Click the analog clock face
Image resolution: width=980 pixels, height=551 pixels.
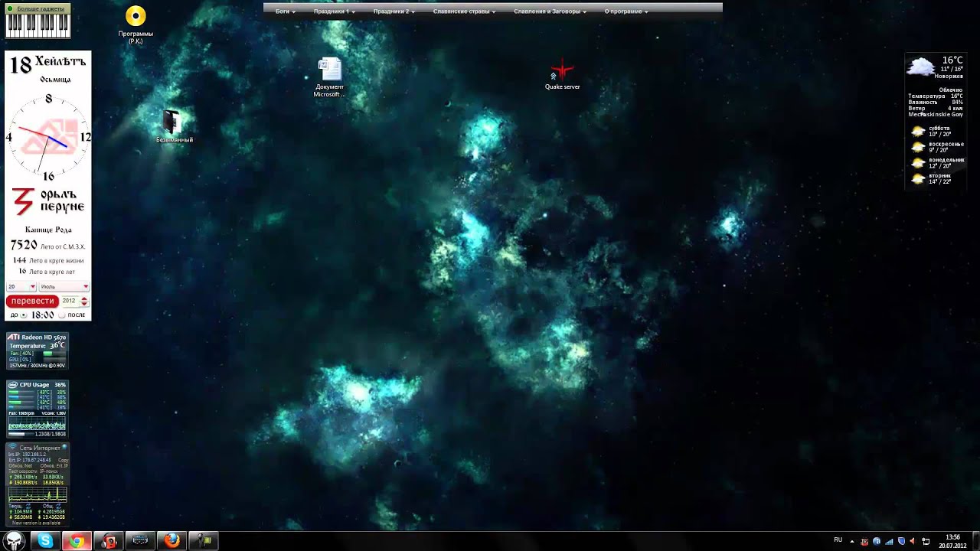[48, 138]
